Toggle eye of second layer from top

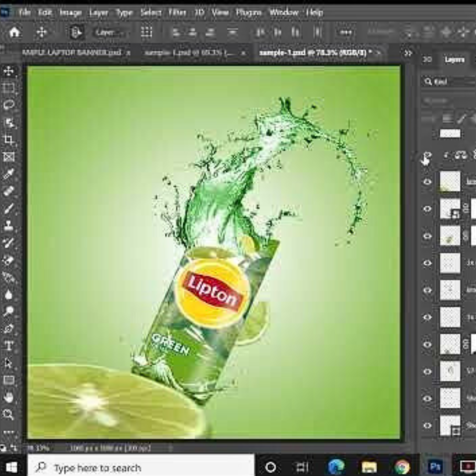click(x=427, y=209)
